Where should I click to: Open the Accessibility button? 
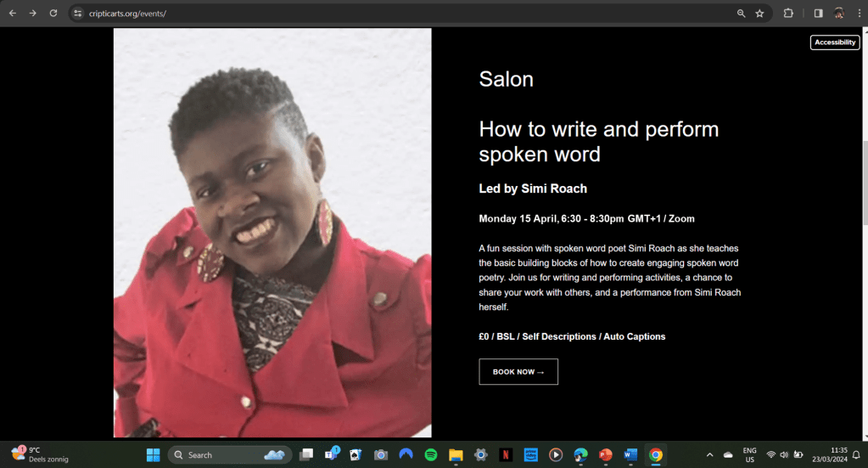(835, 42)
